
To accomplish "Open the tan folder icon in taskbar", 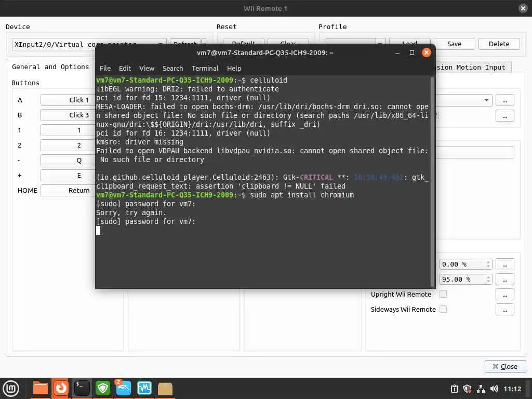I will (x=165, y=389).
